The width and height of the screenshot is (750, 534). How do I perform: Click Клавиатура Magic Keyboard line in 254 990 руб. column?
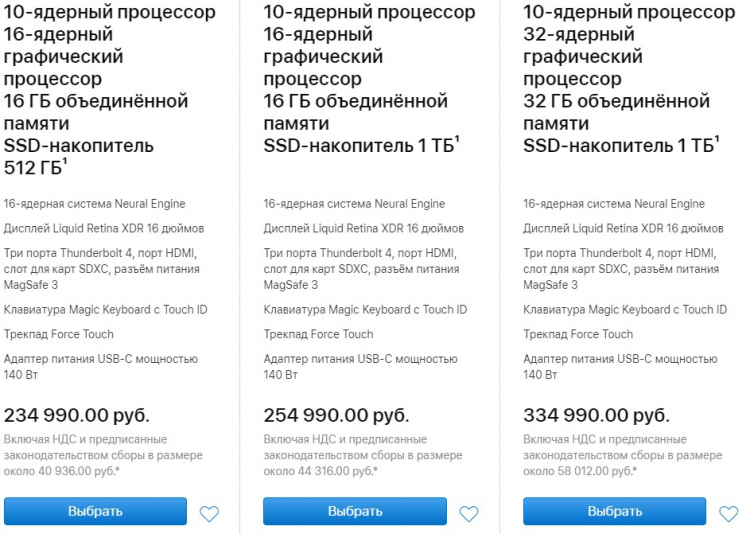(365, 310)
